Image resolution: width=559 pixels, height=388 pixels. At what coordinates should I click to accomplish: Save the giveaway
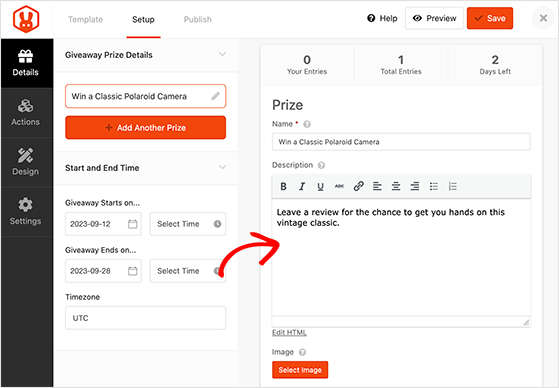coord(490,18)
